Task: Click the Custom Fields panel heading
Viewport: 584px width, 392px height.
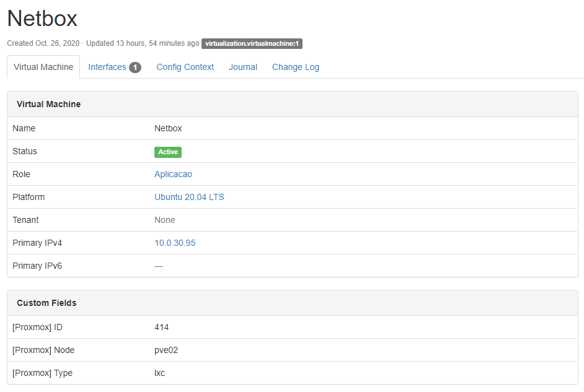Action: click(46, 303)
